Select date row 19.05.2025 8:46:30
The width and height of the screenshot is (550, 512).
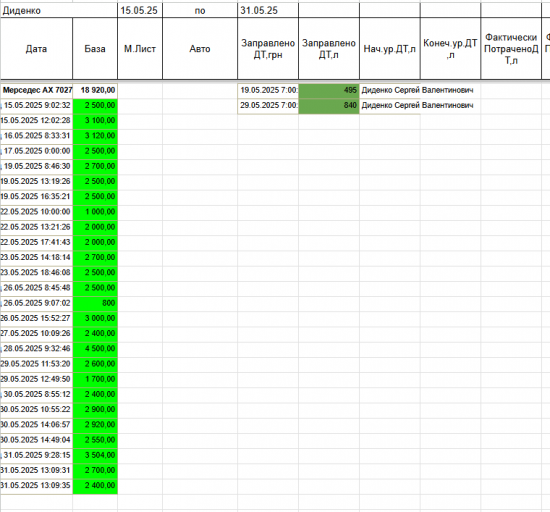[36, 166]
